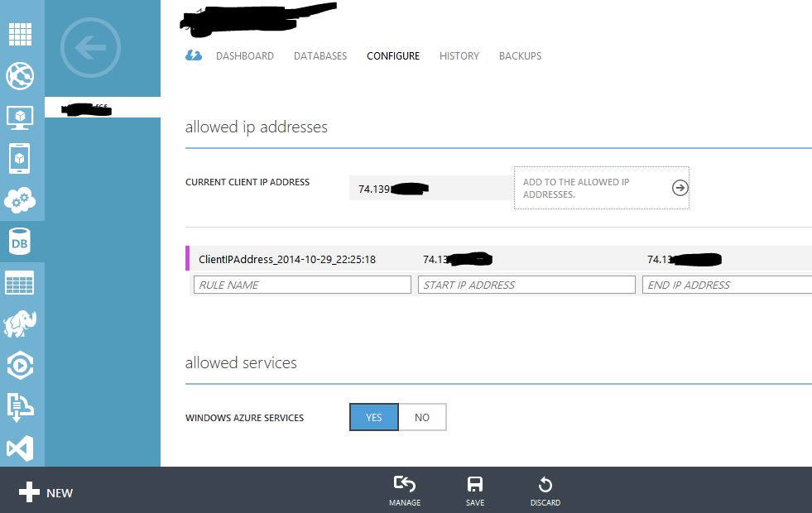This screenshot has width=812, height=513.
Task: Open Visual Studio Online icon in sidebar
Action: (x=20, y=448)
